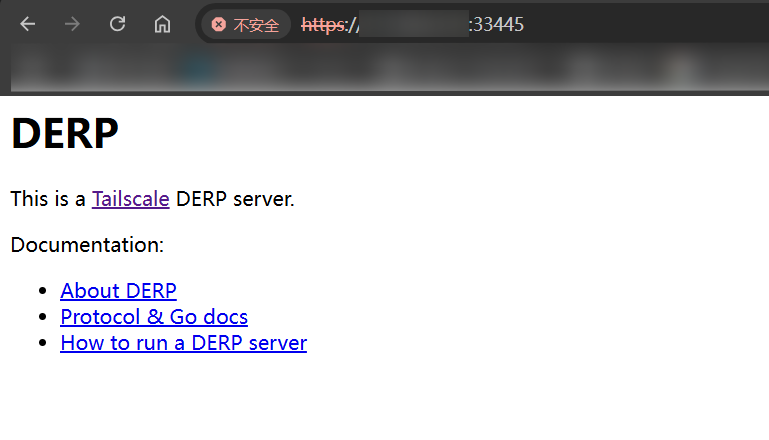Open How to run a DERP server link
769x440 pixels.
coord(183,343)
